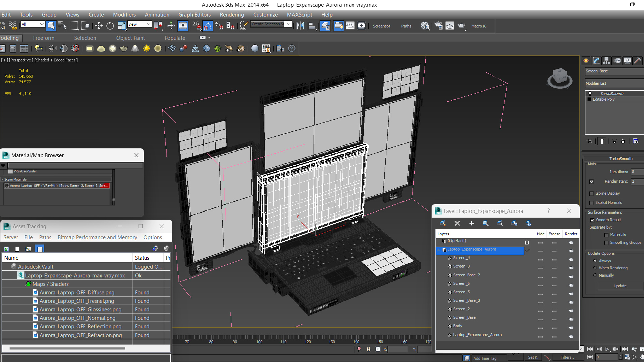Enable Smoothing Groups checkbox
644x362 pixels.
(606, 243)
